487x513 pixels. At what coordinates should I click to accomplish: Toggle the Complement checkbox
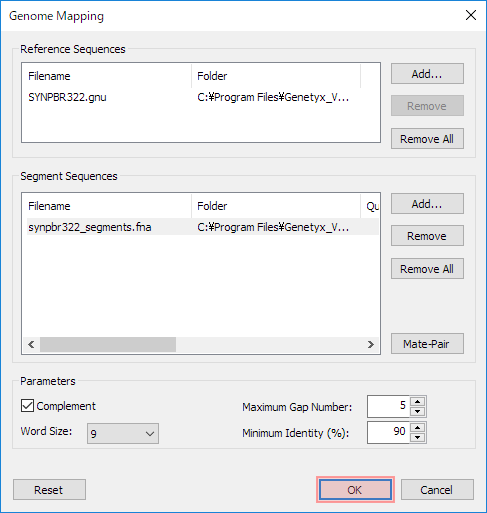point(27,406)
